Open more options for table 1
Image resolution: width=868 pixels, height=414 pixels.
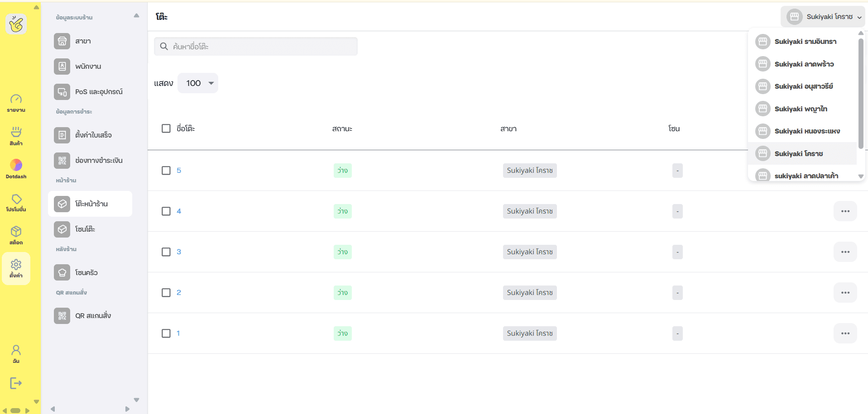click(x=845, y=333)
